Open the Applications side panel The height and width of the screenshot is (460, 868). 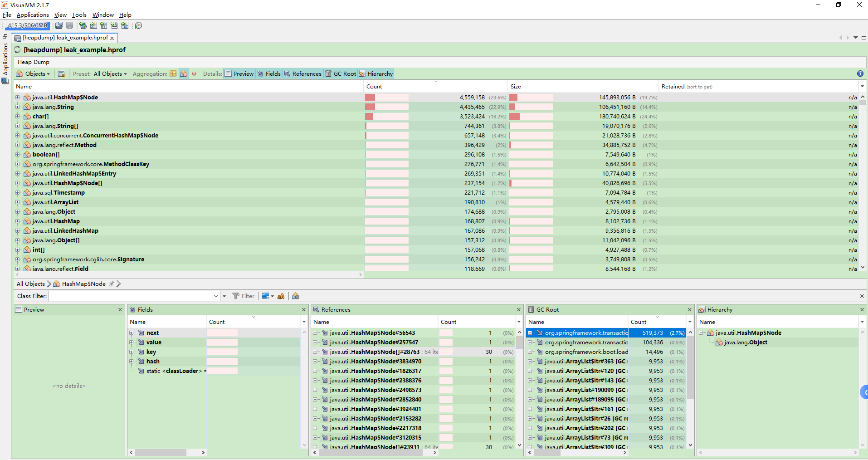(5, 59)
